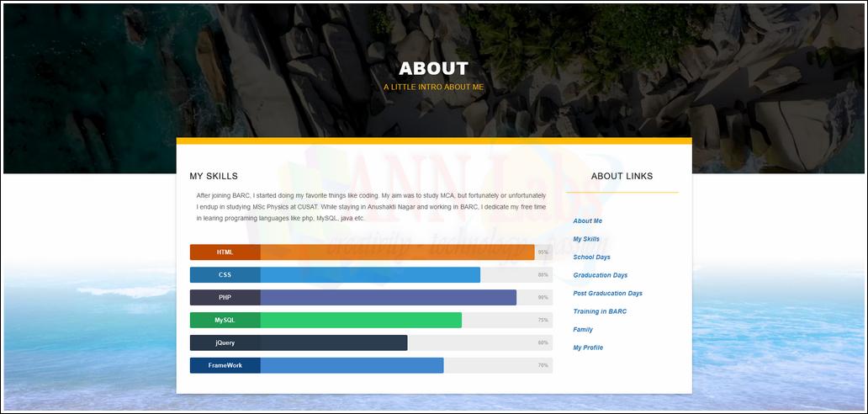
Task: Open the My Profile link
Action: 588,348
